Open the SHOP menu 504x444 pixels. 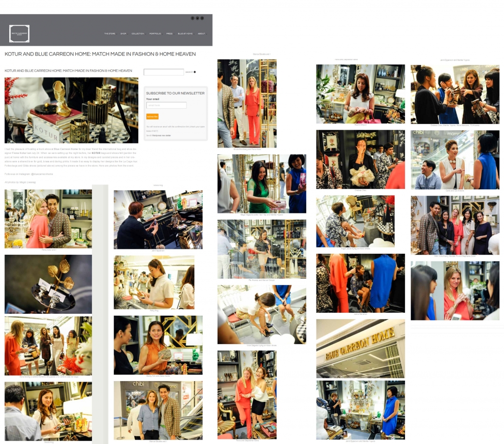coord(124,33)
